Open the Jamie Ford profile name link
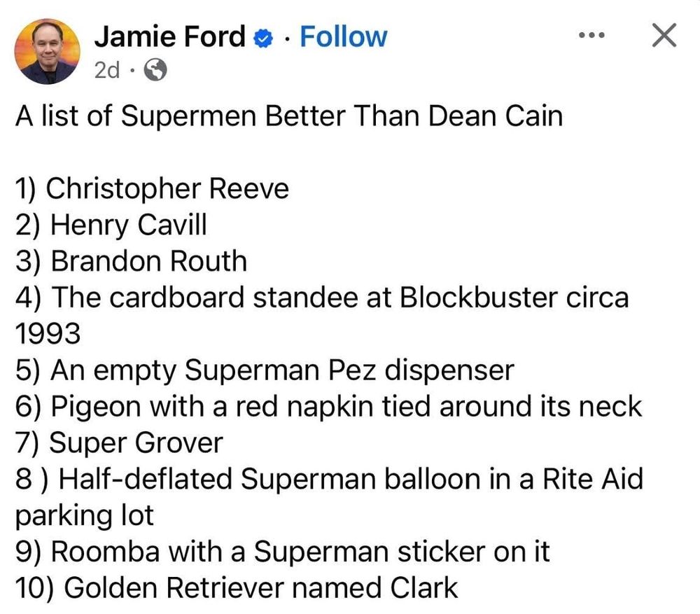Image resolution: width=700 pixels, height=614 pixels. pos(169,36)
